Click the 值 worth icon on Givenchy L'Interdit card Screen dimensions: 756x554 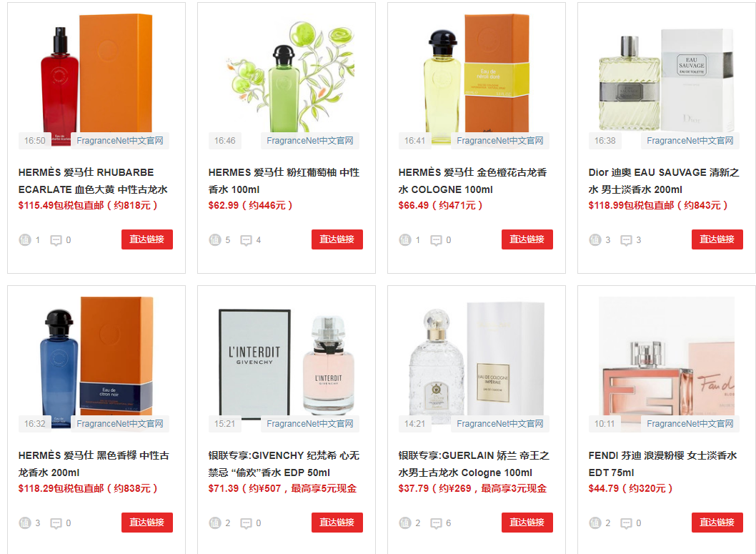(215, 523)
